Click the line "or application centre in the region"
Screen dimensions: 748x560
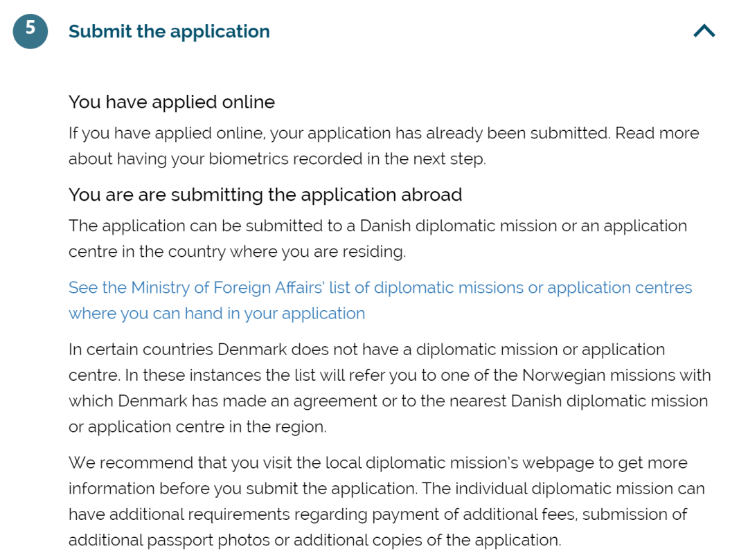click(x=197, y=427)
